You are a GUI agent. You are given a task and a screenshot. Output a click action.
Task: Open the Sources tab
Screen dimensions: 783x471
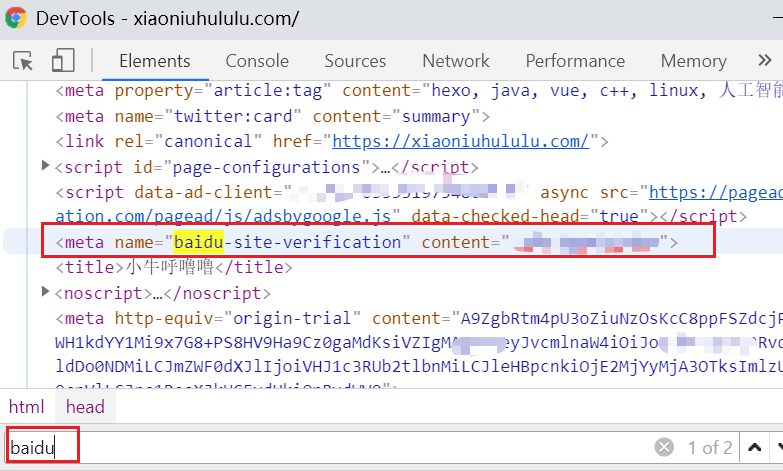[355, 61]
